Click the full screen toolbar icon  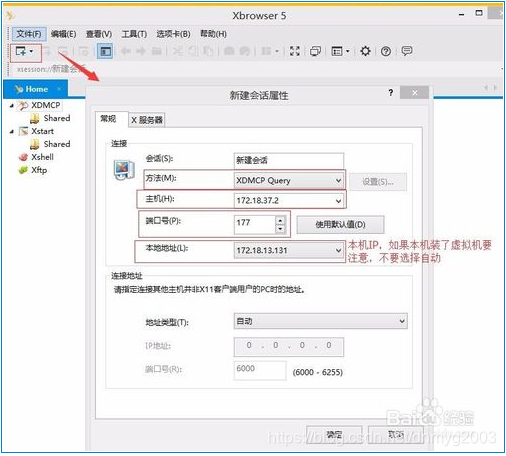(x=295, y=51)
